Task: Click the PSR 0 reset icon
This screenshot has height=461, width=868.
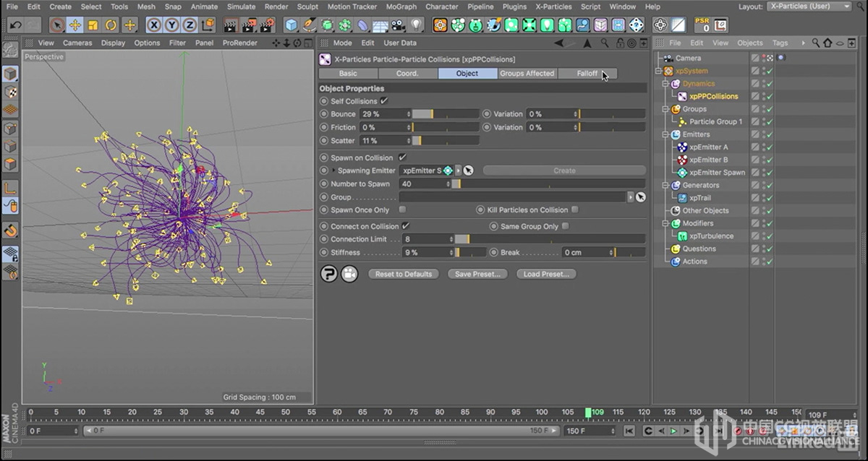Action: tap(701, 25)
